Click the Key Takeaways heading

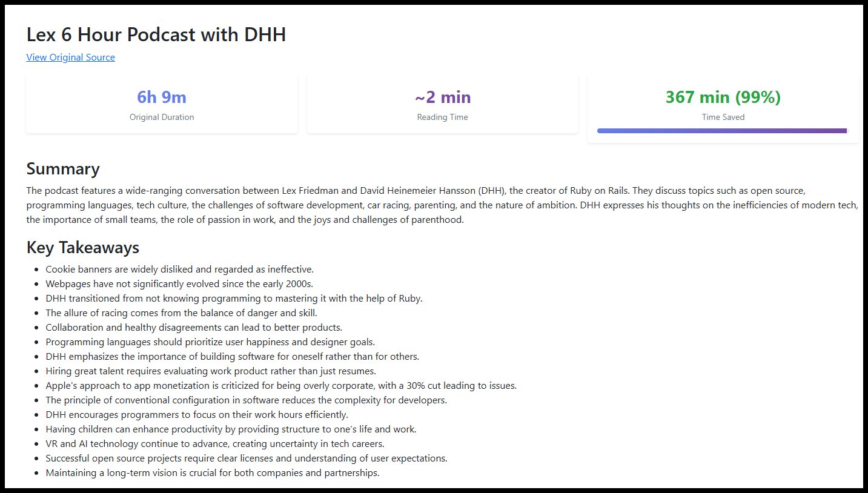83,247
